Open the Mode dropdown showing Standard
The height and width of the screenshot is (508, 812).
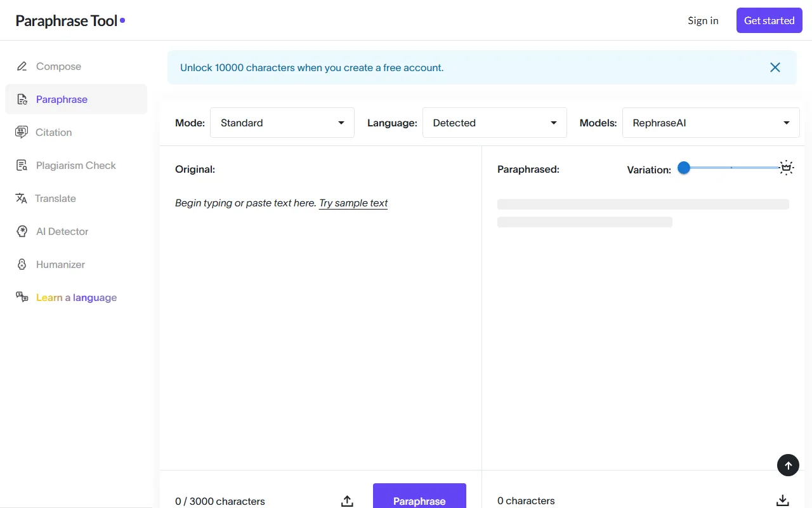(x=282, y=123)
